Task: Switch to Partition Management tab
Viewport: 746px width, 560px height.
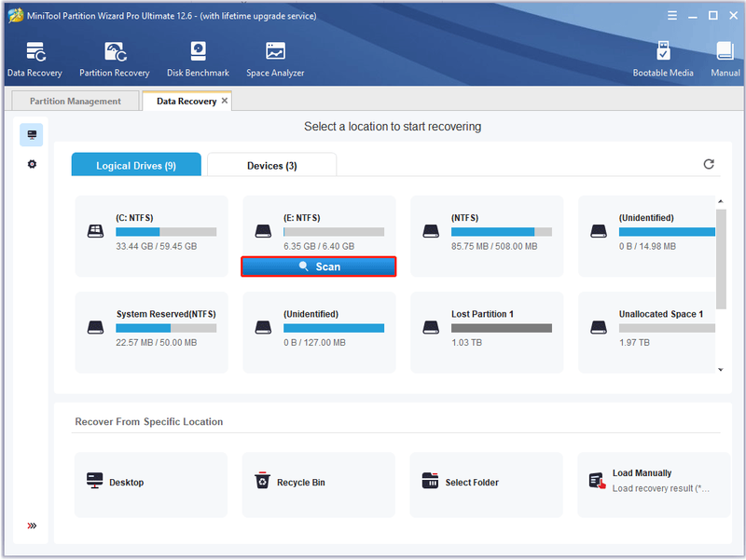Action: click(76, 101)
